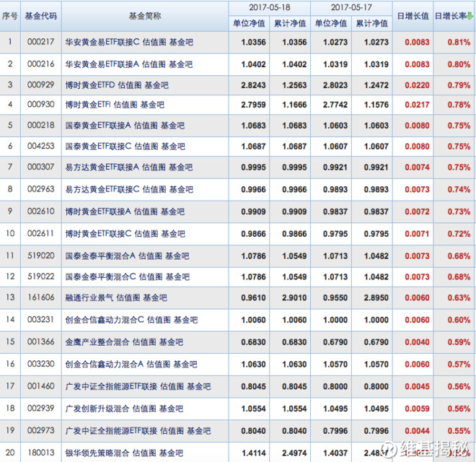476x462 pixels.
Task: Open 基金吧 for 易方达黄金ETF联接A
Action: [x=180, y=167]
